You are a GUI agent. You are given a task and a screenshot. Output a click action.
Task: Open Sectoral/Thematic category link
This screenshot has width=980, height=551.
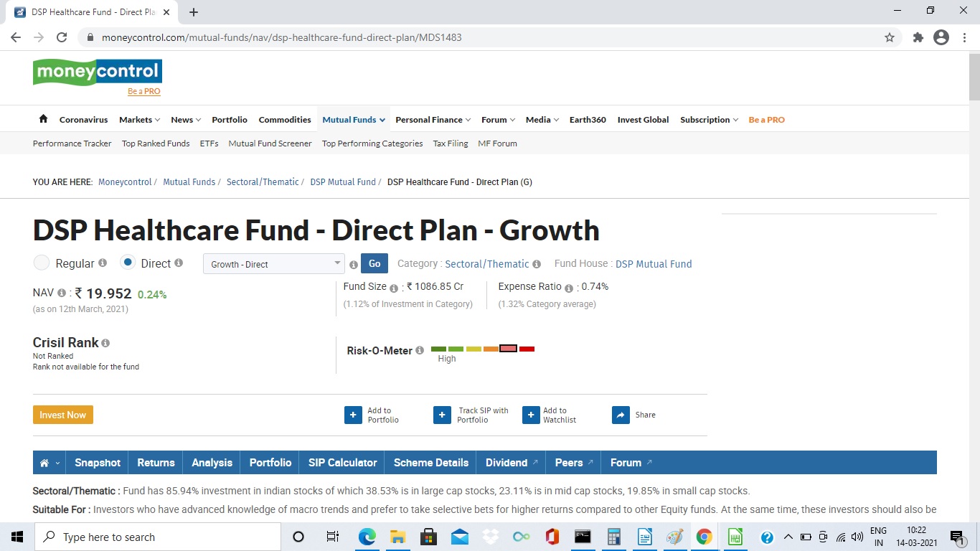pos(487,264)
